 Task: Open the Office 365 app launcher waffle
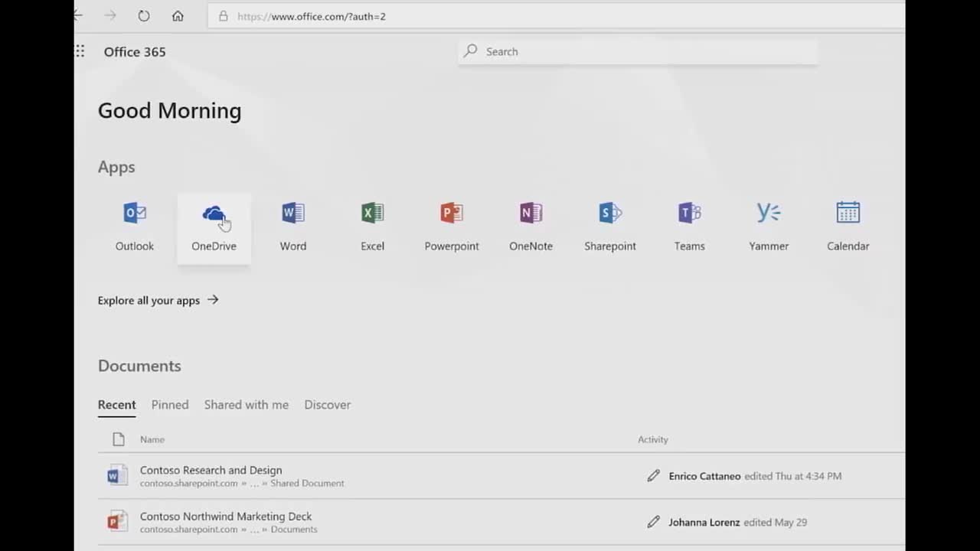[79, 51]
